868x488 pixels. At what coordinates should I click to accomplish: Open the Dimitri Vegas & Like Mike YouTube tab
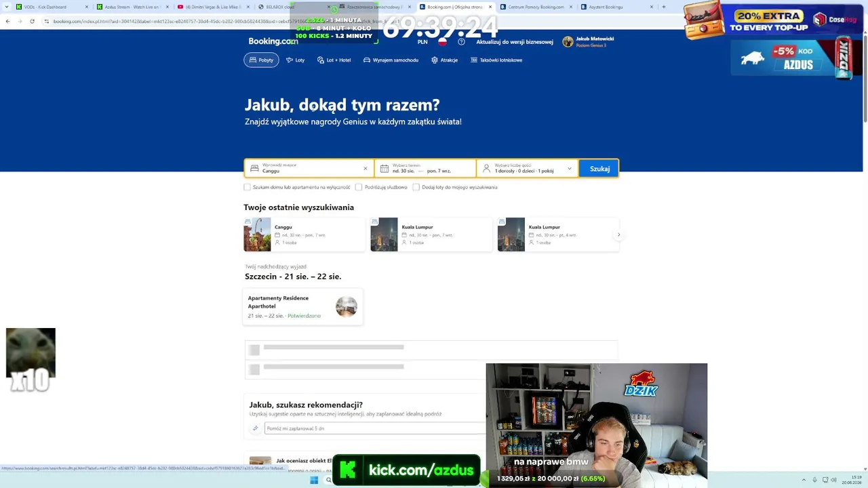(x=213, y=7)
